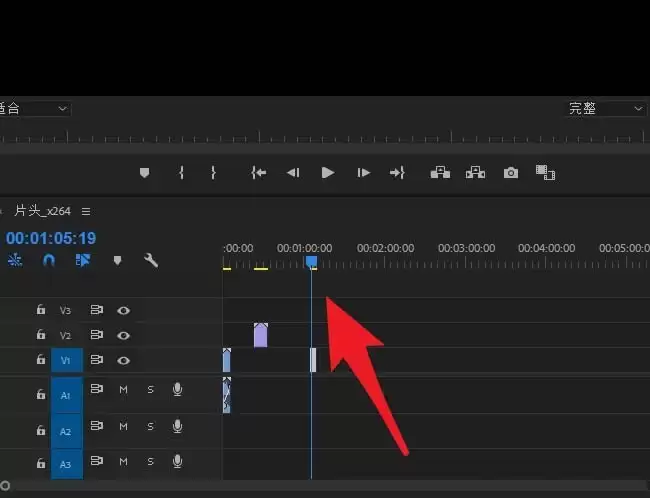Open the 片头_x264 sequence panel menu
This screenshot has height=498, width=650.
[86, 211]
